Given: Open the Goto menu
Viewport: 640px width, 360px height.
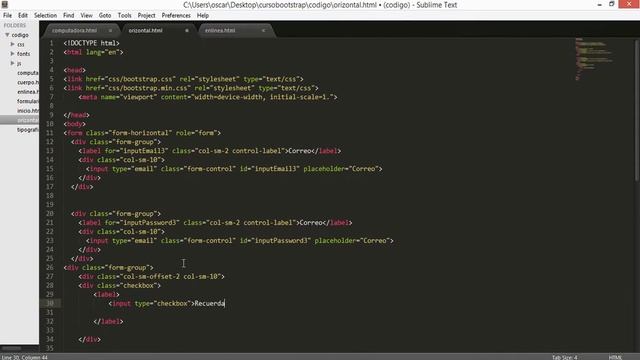Looking at the screenshot, I should click(105, 16).
